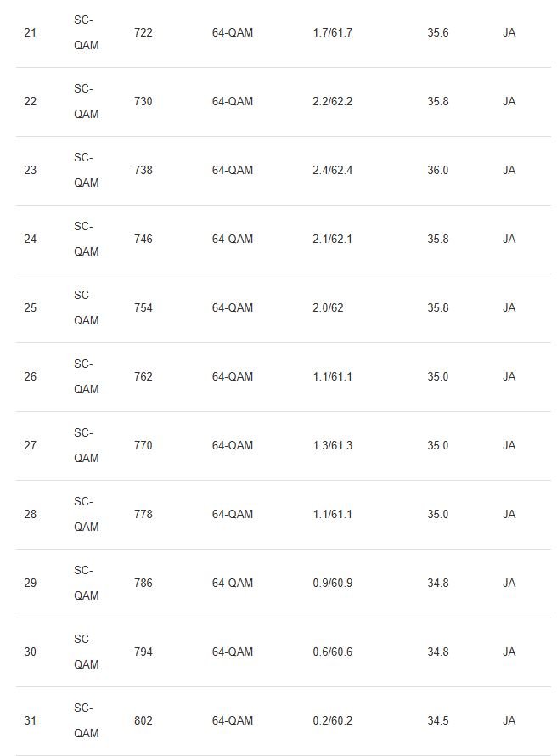Click channel number 29
The image size is (557, 756).
pos(31,584)
